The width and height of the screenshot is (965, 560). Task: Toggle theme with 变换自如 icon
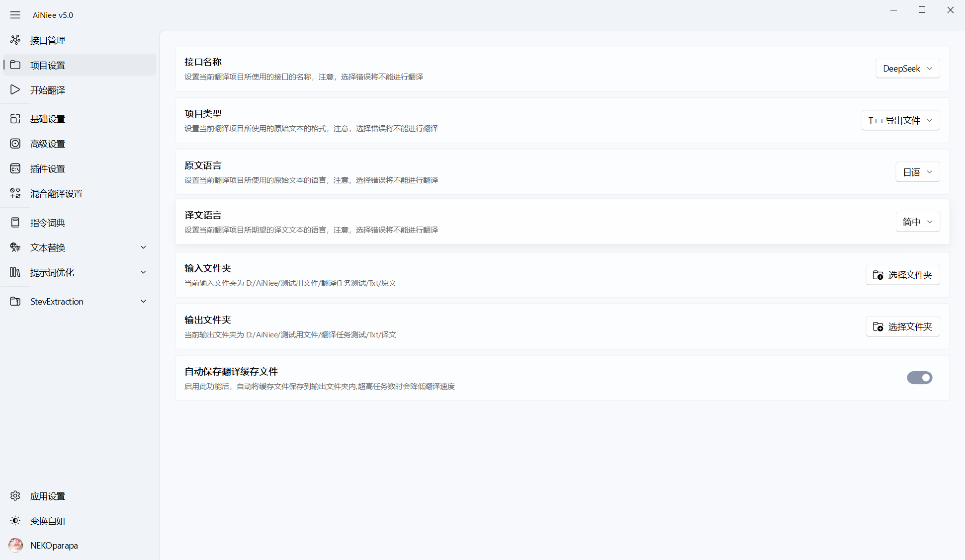15,521
